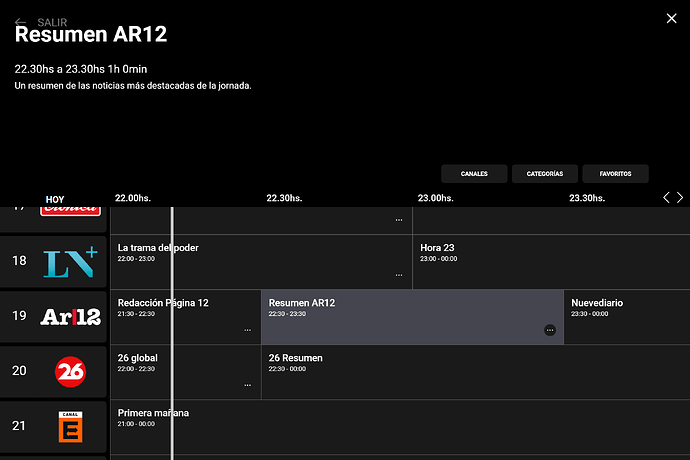The height and width of the screenshot is (460, 690).
Task: Select the Hora 23 program
Action: 551,262
